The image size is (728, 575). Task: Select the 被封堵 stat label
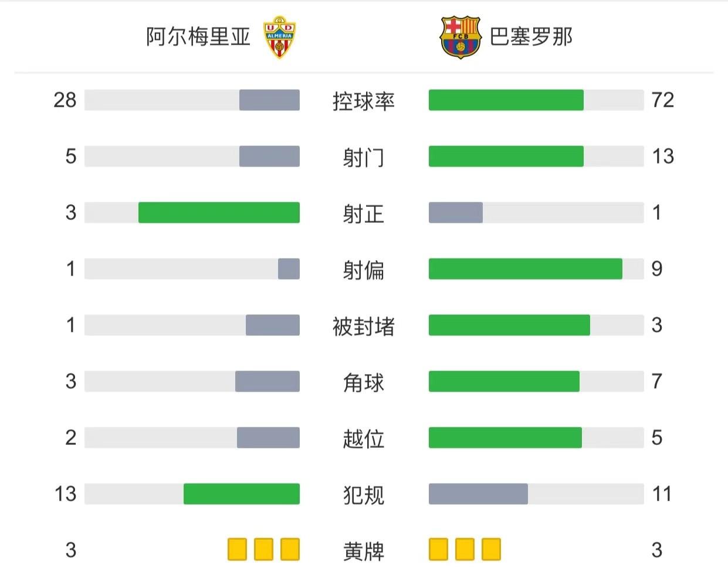click(363, 326)
